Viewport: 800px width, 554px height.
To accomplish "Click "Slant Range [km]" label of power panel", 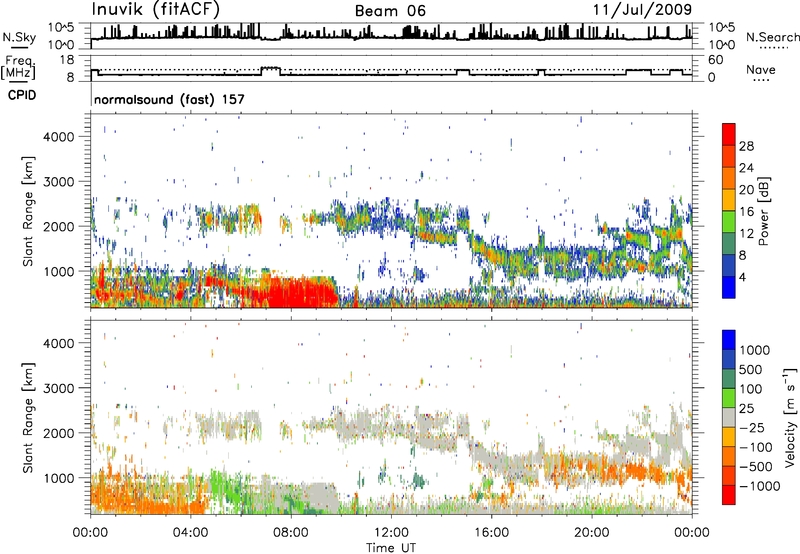I will (28, 211).
